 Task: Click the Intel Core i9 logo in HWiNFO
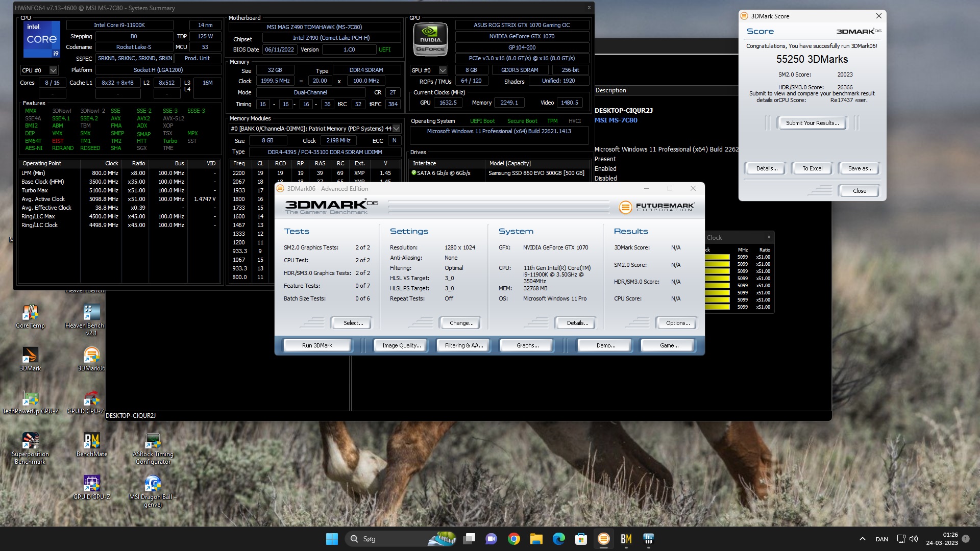[x=42, y=39]
